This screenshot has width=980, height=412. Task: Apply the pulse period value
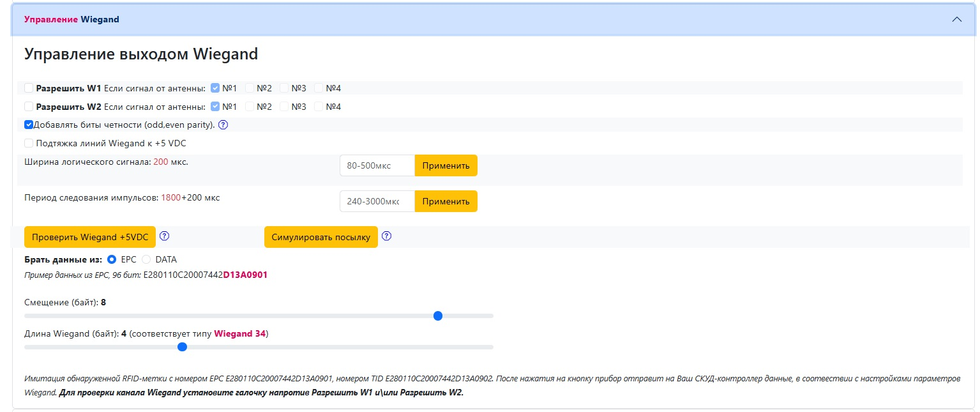point(446,201)
